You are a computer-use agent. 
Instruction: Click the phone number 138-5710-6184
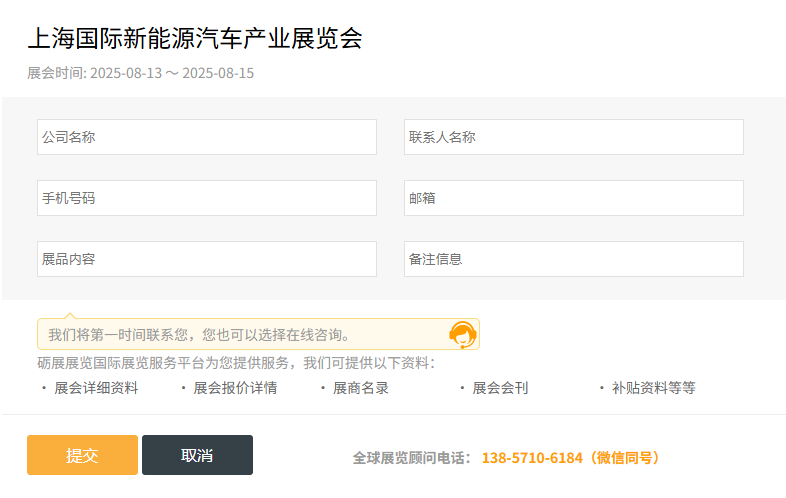coord(532,458)
